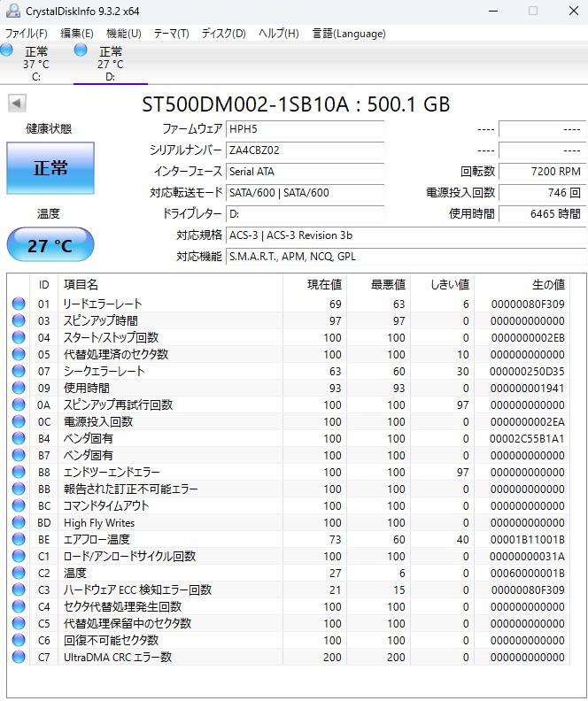Click the 対応転送モード field SATA/600

point(305,193)
